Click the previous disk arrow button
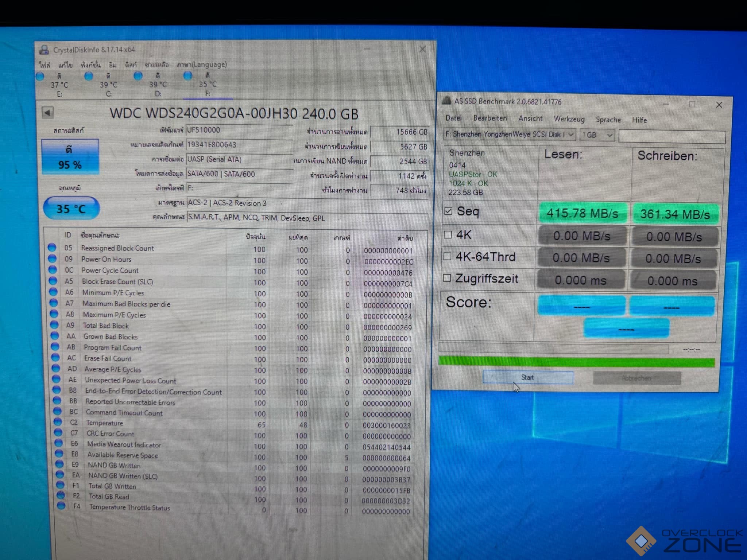Screen dimensions: 747x560 click(48, 113)
